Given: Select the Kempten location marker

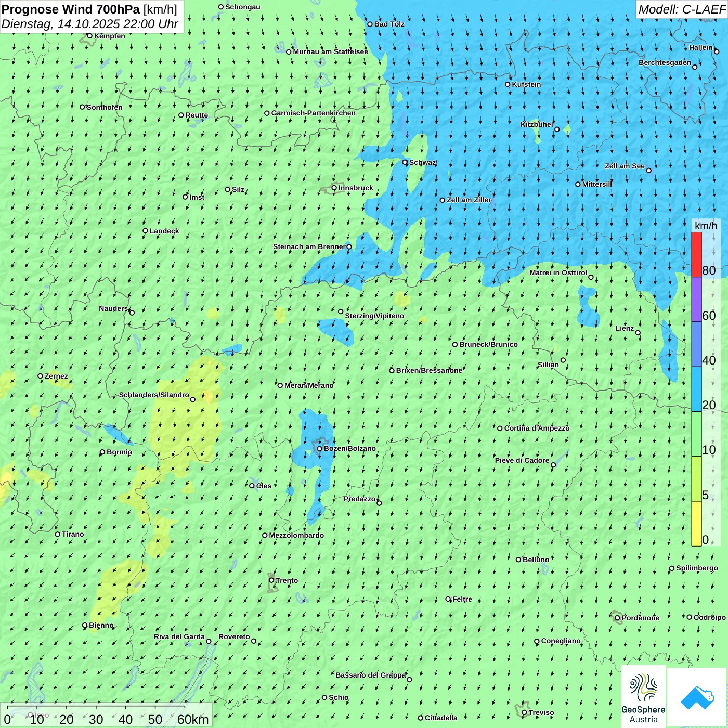Looking at the screenshot, I should point(89,36).
